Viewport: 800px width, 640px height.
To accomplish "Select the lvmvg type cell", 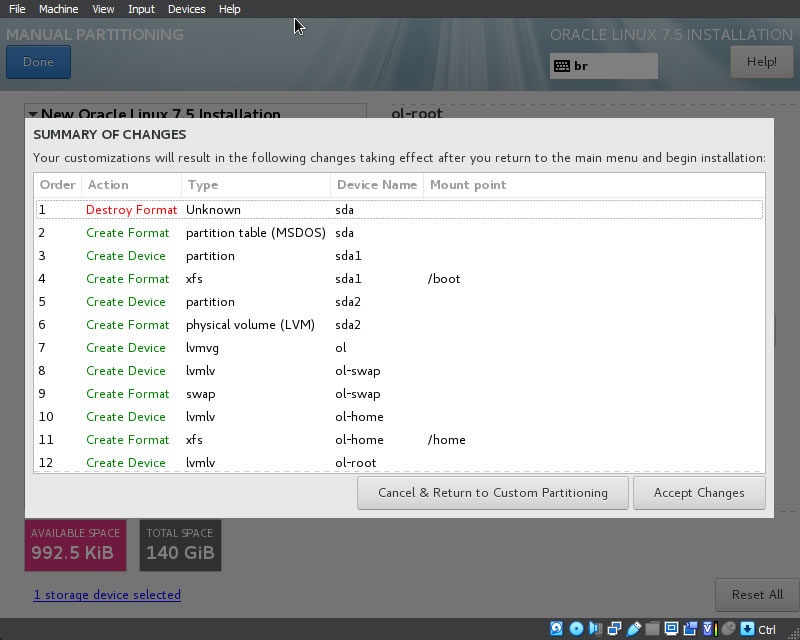I will pos(203,348).
